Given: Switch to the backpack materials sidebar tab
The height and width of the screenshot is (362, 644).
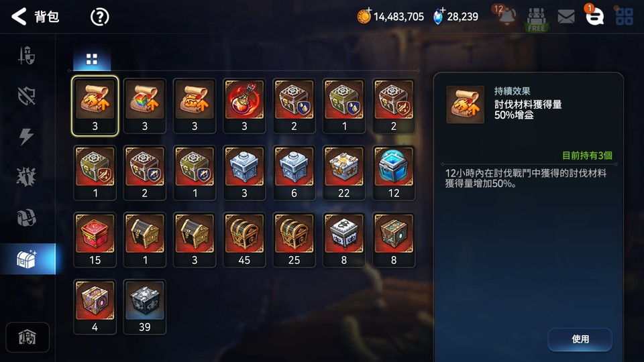Looking at the screenshot, I should point(27,217).
